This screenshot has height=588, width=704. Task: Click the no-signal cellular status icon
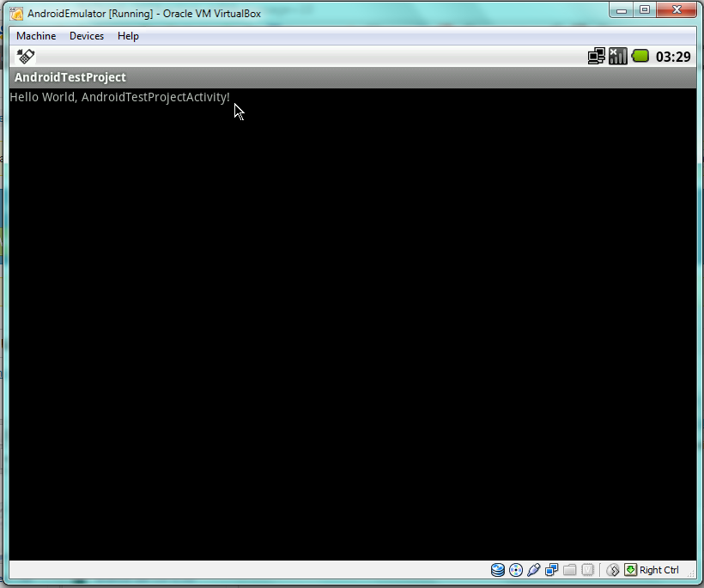618,57
